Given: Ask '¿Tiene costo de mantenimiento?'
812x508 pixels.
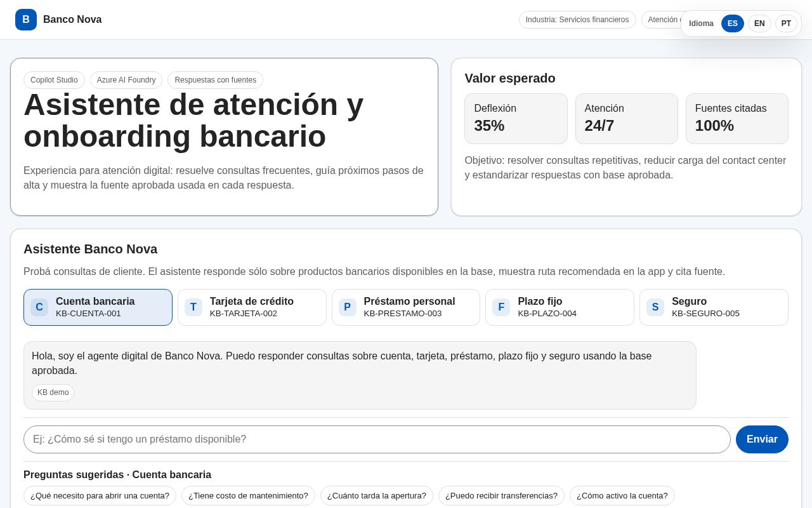Looking at the screenshot, I should [248, 495].
